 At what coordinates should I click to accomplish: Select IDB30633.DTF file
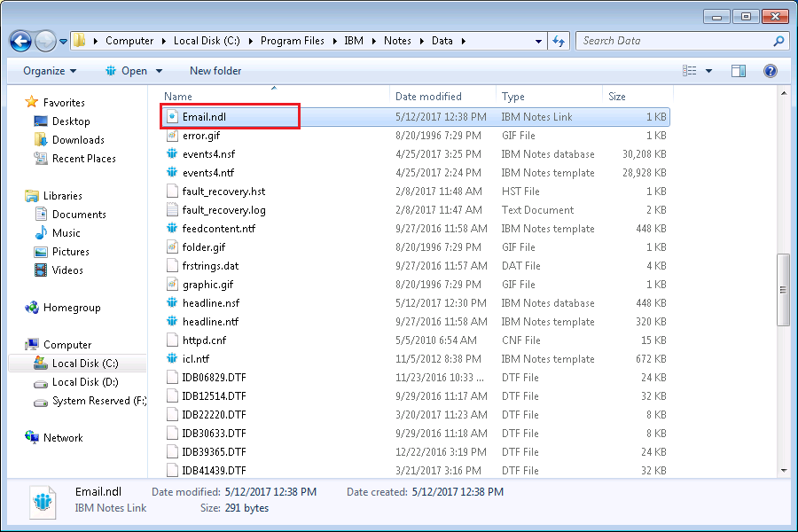coord(214,434)
